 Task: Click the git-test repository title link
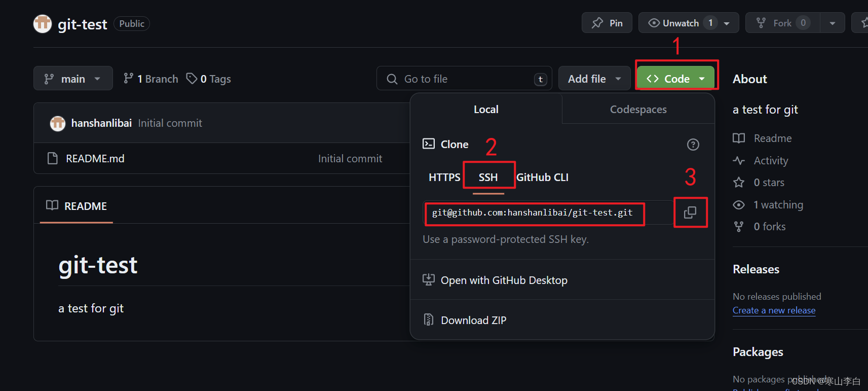(82, 24)
